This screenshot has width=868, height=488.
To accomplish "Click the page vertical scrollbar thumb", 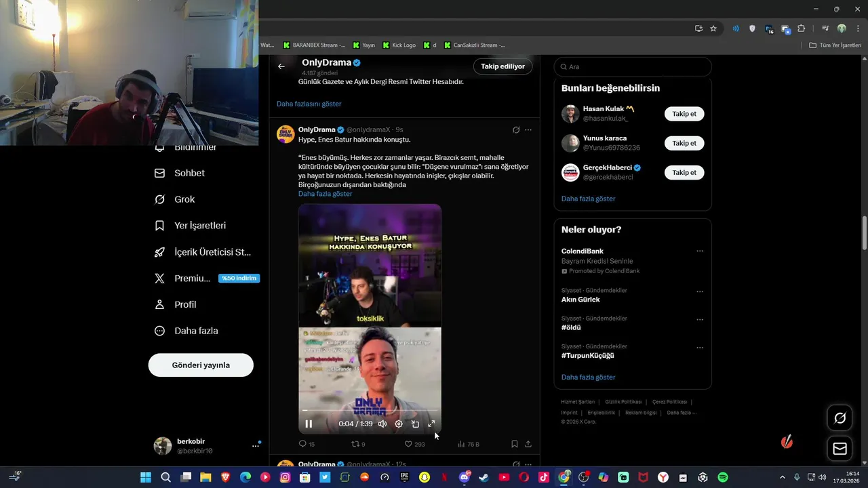I will 864,234.
